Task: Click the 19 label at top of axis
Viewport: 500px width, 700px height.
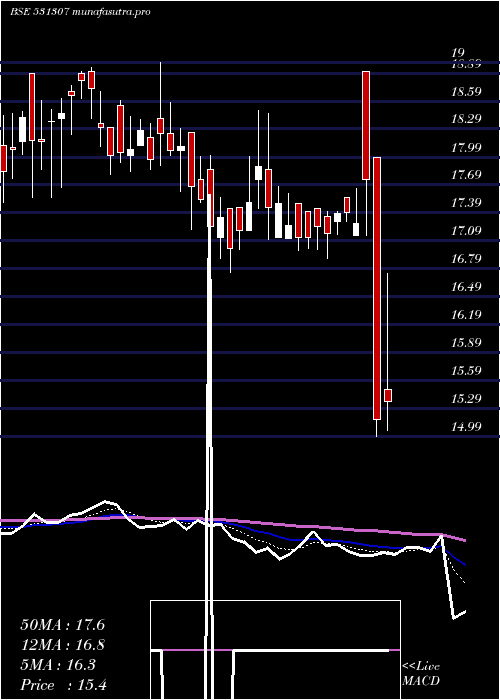Action: coord(458,54)
